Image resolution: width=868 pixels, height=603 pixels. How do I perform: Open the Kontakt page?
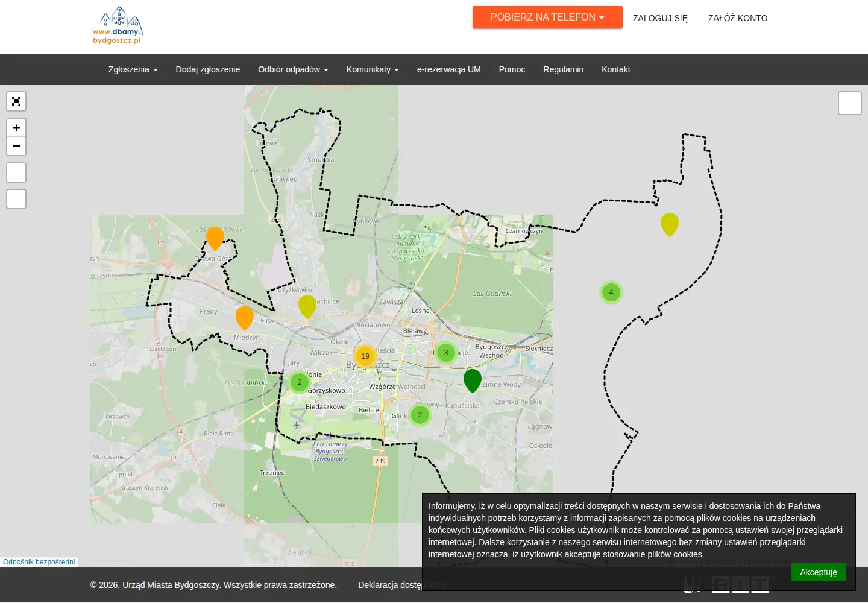pos(616,69)
